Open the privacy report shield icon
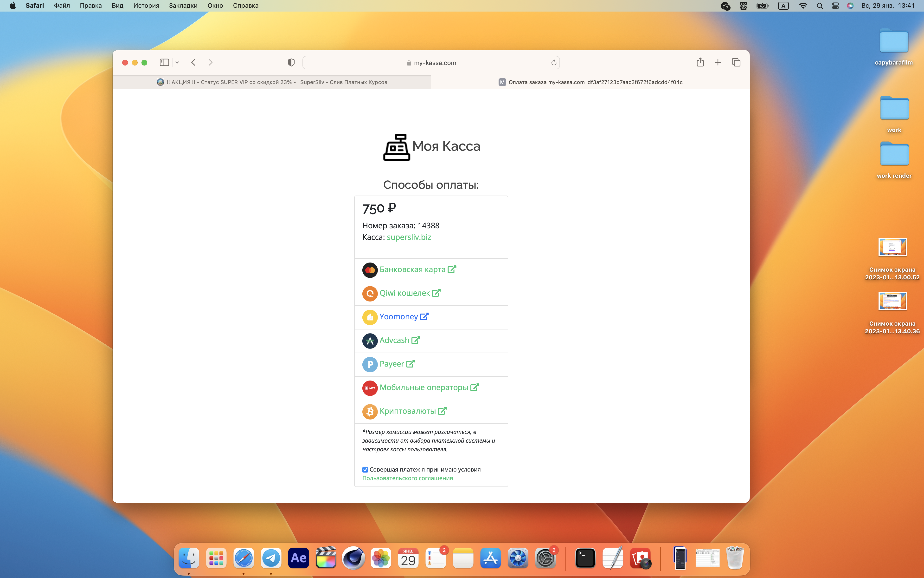This screenshot has width=924, height=578. click(x=291, y=62)
